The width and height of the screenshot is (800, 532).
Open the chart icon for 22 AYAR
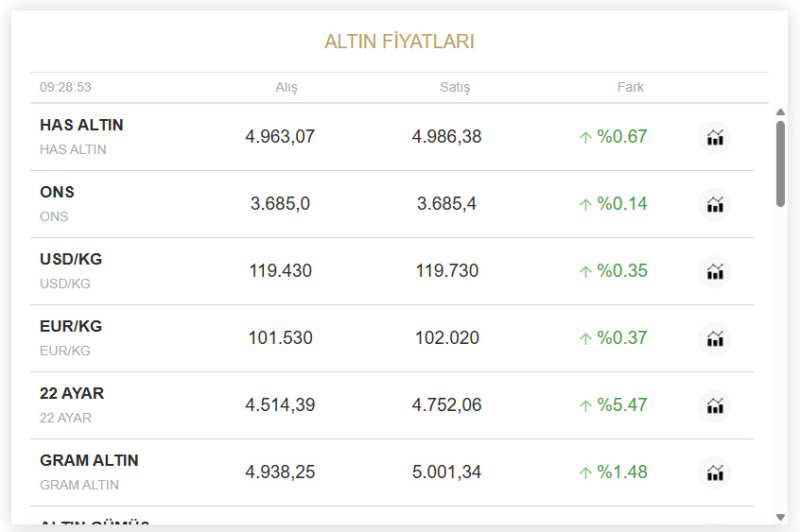coord(714,406)
